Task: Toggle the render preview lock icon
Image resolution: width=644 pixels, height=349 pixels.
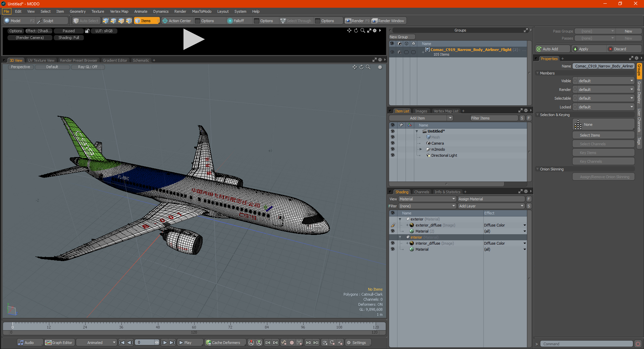Action: coord(87,31)
